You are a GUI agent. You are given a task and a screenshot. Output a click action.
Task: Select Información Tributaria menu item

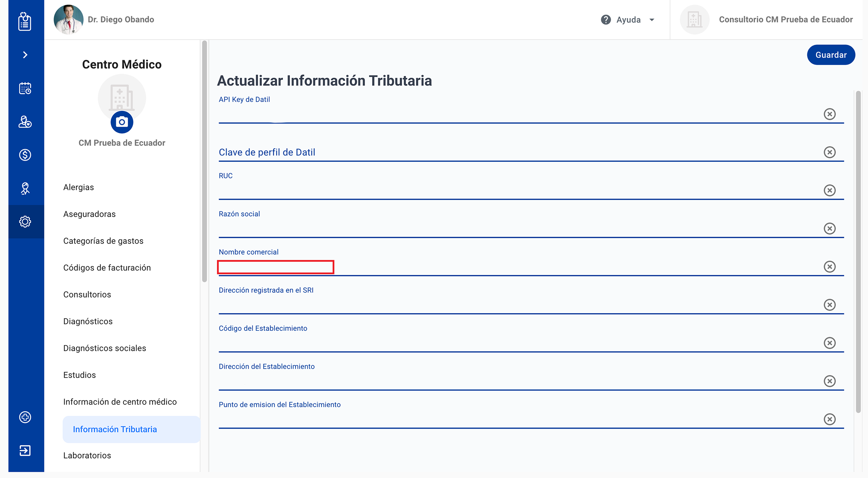(x=115, y=429)
